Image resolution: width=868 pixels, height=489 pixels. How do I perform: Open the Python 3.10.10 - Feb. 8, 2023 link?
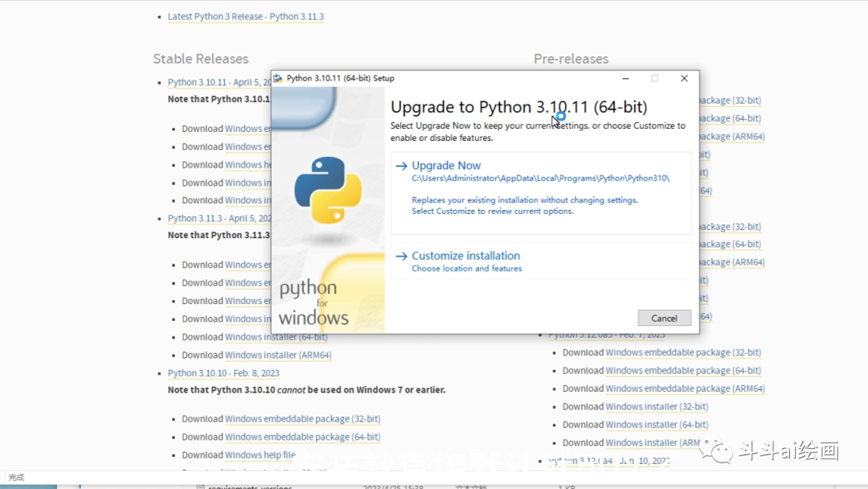pyautogui.click(x=223, y=372)
